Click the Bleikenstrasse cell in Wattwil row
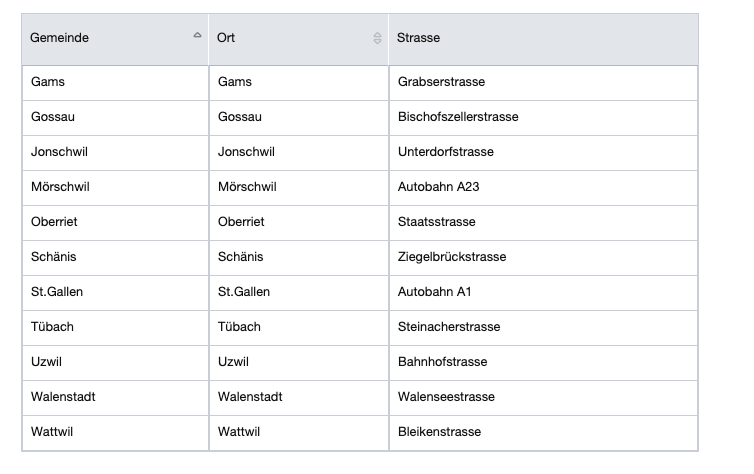754x474 pixels. [440, 432]
